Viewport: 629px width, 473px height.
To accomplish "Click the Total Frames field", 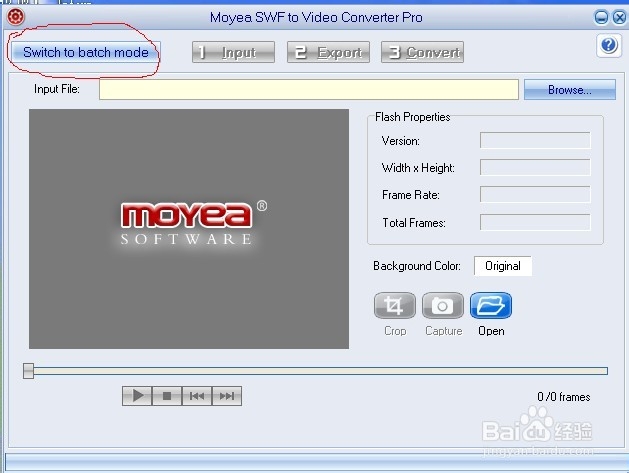I will click(535, 222).
